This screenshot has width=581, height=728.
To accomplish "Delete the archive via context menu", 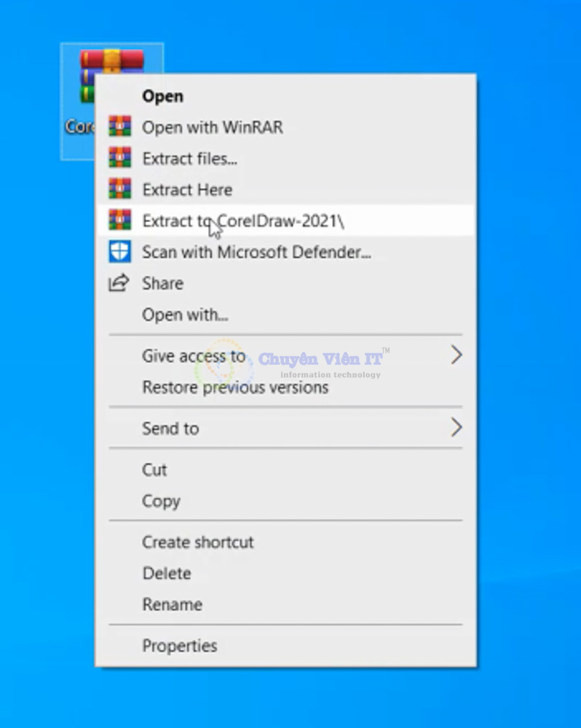I will (167, 573).
